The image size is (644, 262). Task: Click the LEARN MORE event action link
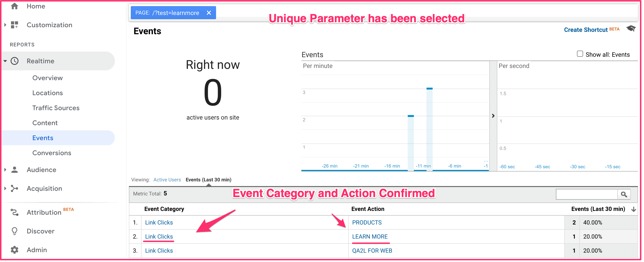tap(370, 237)
